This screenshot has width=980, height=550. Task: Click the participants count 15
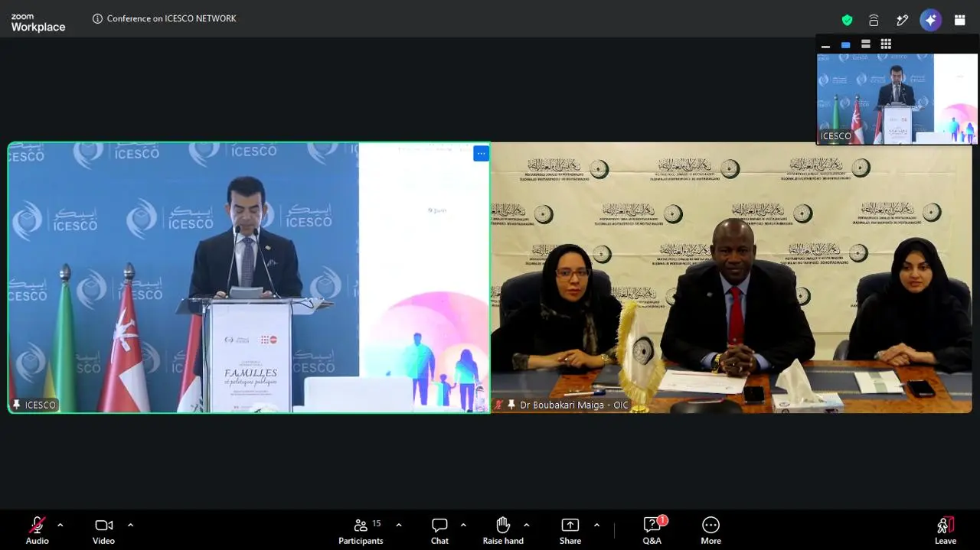click(x=377, y=523)
